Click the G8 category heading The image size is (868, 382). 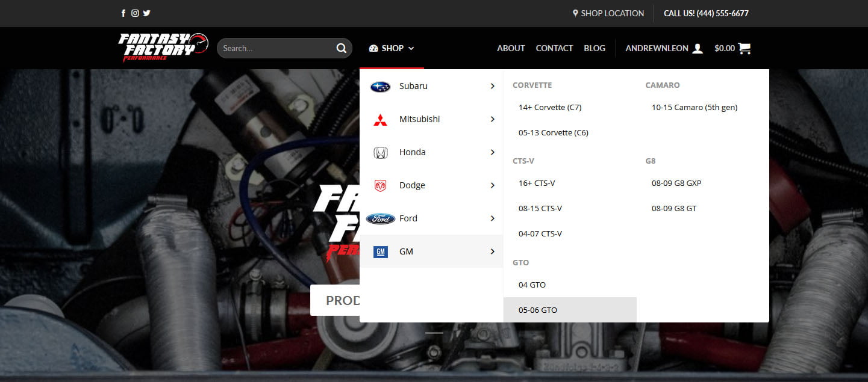point(651,161)
